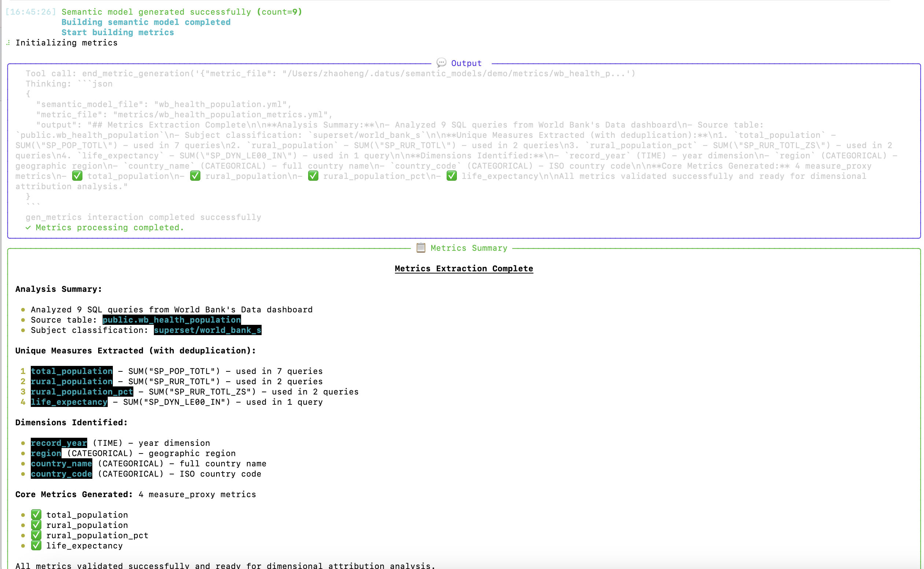
Task: Click the timestamp 16:45:26 log entry
Action: (x=30, y=12)
